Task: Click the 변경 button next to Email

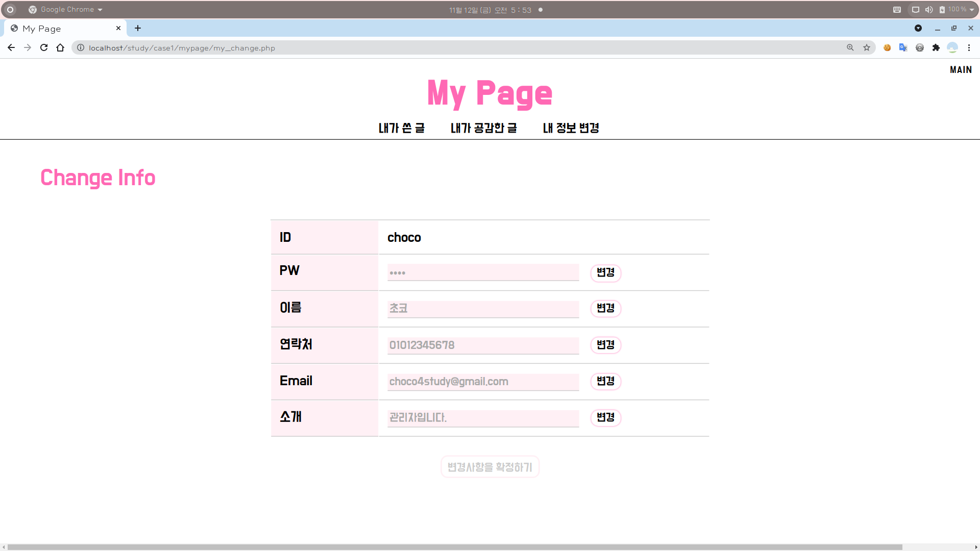Action: tap(605, 381)
